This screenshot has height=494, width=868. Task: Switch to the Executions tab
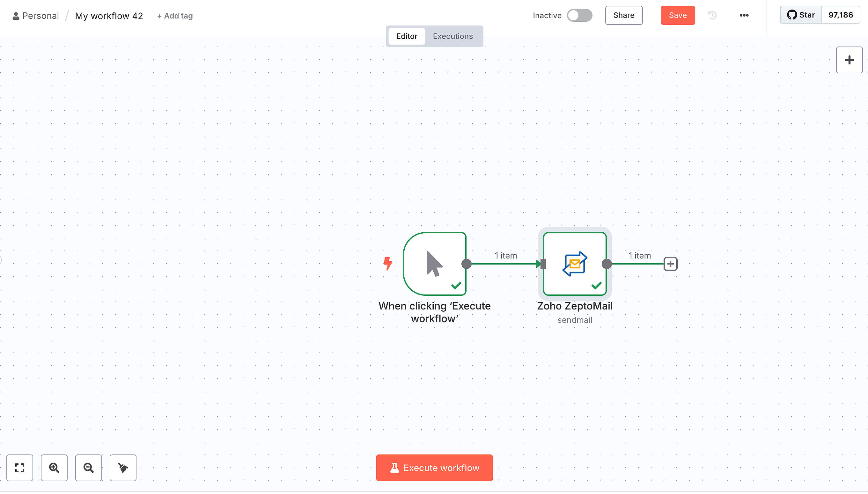[452, 36]
